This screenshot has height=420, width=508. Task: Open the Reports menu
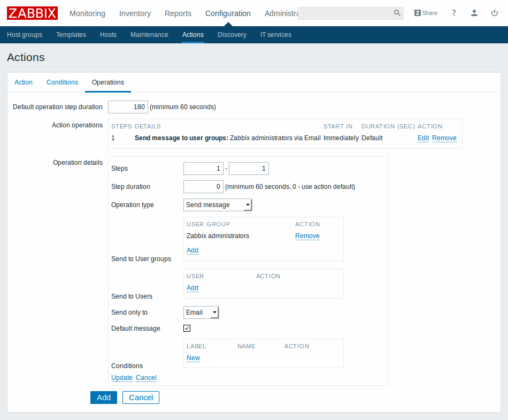[178, 13]
